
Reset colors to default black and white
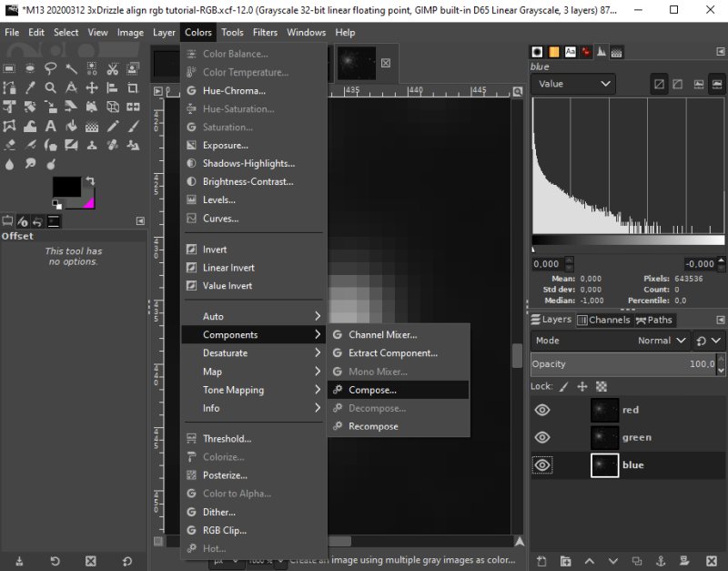(56, 204)
